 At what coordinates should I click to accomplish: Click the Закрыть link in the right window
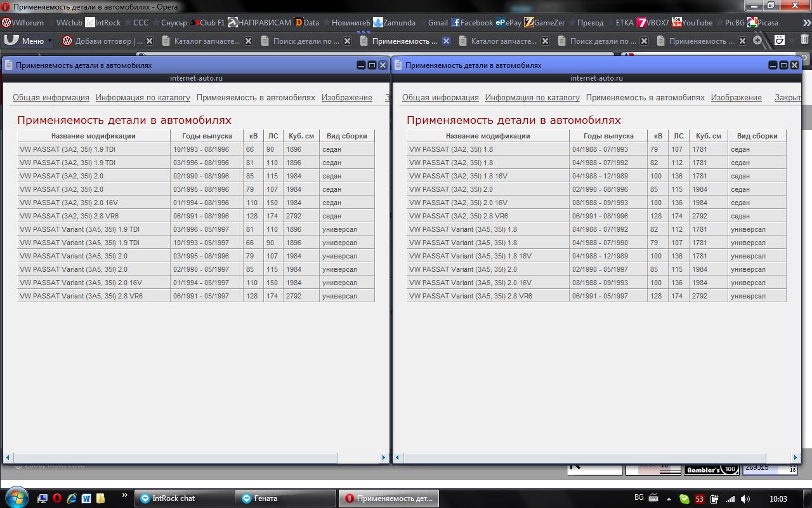coord(788,98)
